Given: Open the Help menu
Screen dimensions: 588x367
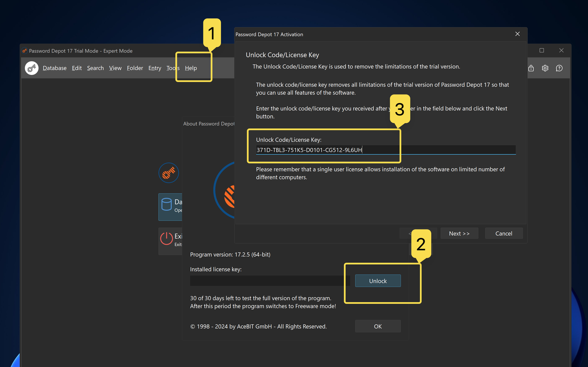Looking at the screenshot, I should [191, 68].
